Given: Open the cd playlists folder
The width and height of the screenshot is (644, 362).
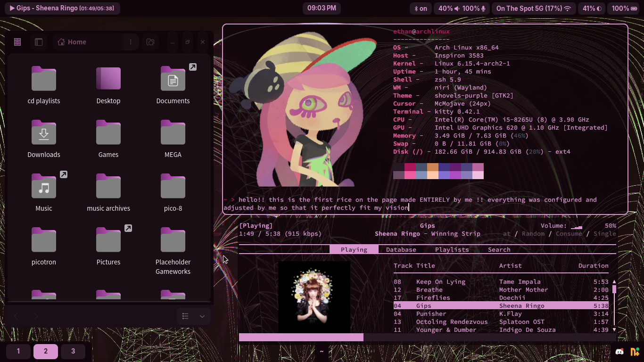Looking at the screenshot, I should tap(44, 85).
